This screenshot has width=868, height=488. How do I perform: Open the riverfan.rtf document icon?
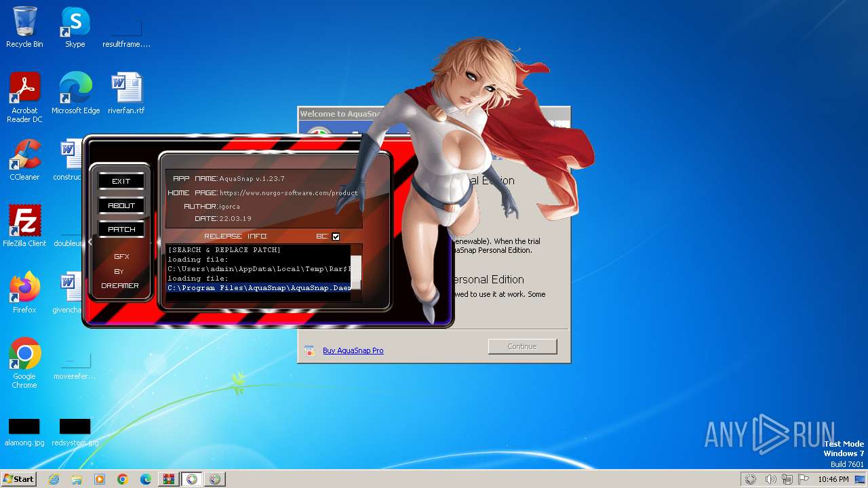[x=126, y=94]
